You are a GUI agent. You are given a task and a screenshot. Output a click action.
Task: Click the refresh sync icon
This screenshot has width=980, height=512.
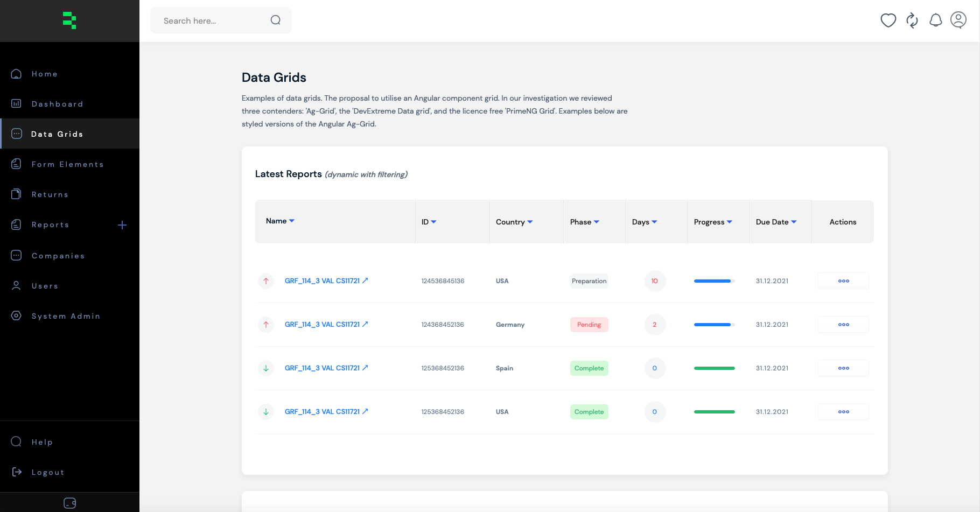click(912, 20)
